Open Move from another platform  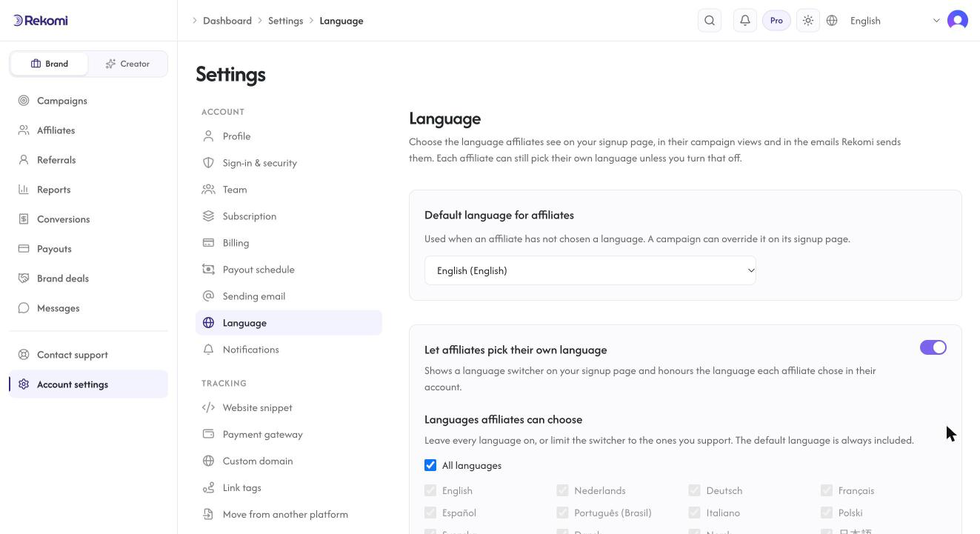click(289, 514)
